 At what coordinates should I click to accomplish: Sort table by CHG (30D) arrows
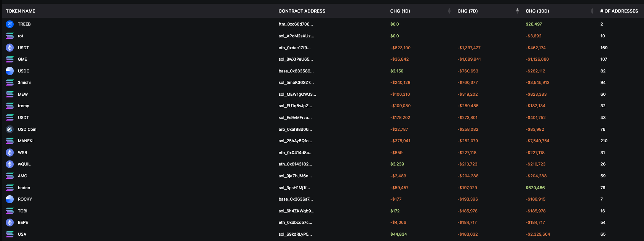coord(592,11)
